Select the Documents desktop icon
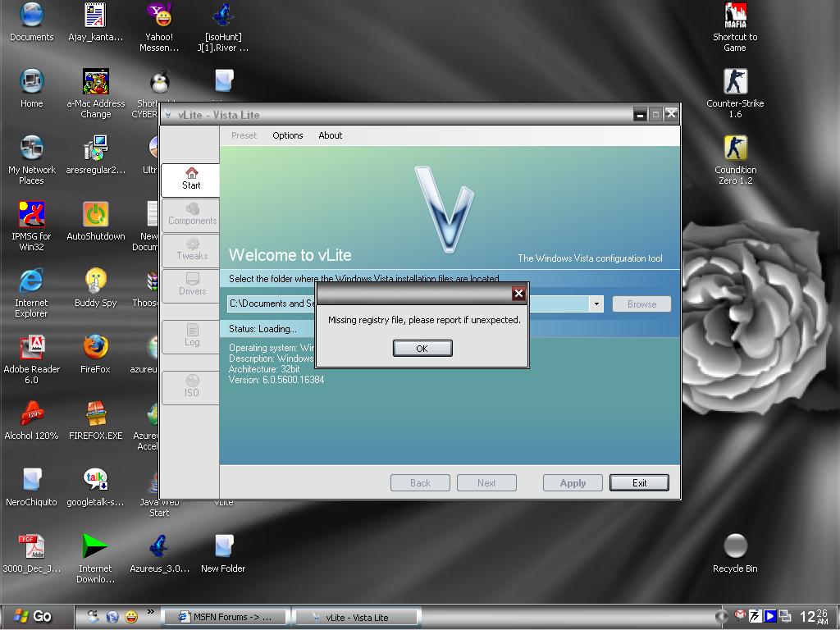 [32, 22]
